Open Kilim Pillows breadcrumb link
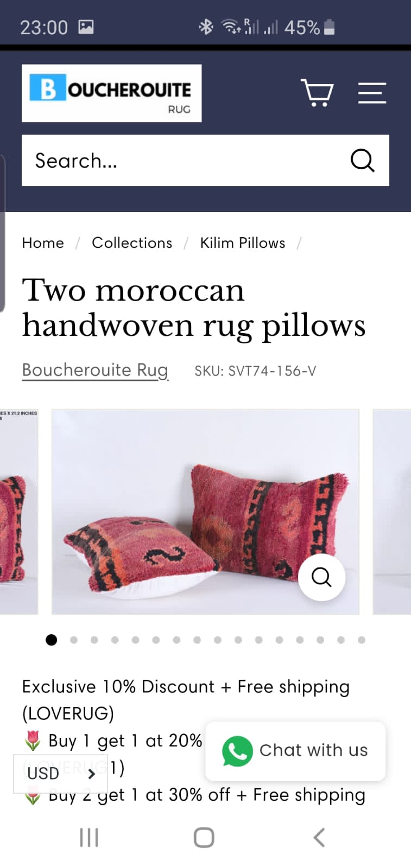411x868 pixels. click(243, 242)
